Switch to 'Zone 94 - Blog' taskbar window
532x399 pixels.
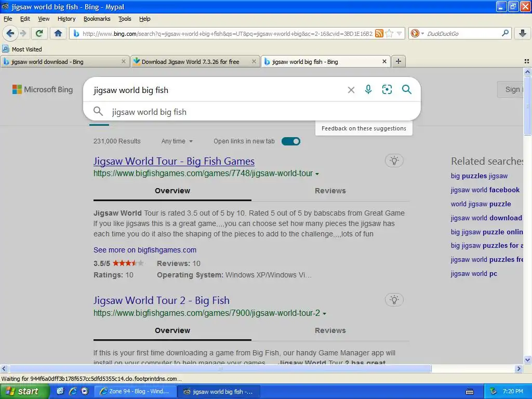point(136,392)
